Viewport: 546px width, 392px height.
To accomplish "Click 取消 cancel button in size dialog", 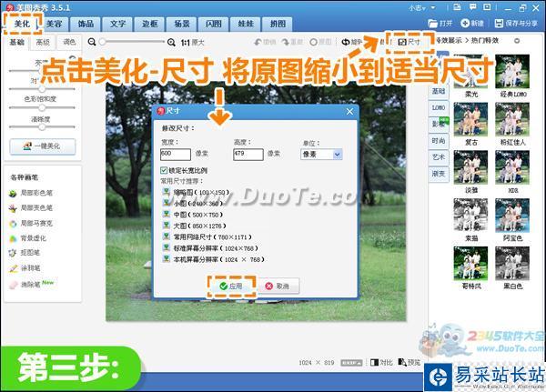I will point(278,286).
